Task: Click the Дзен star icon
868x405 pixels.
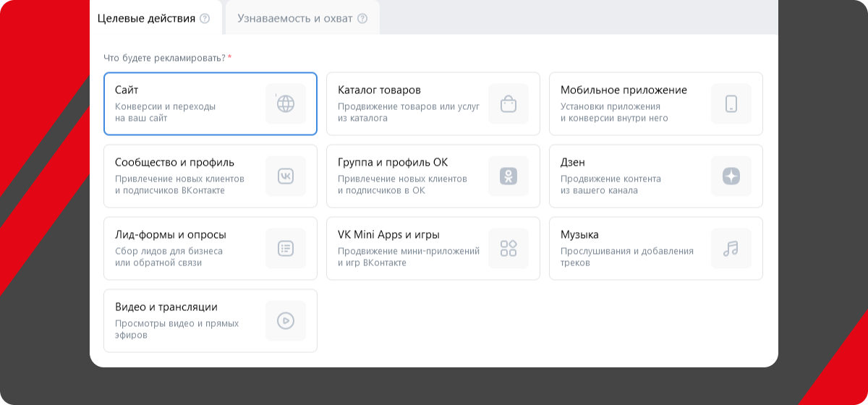Action: [731, 176]
